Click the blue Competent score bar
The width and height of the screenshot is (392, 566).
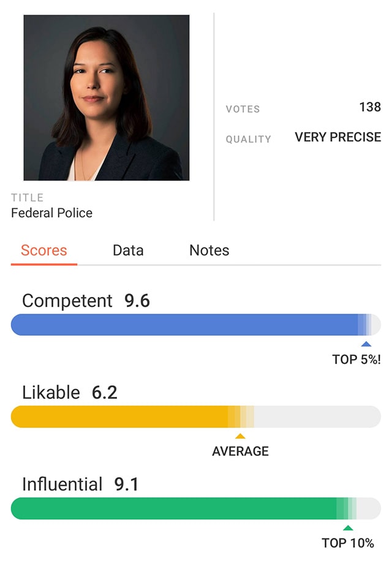(x=184, y=325)
